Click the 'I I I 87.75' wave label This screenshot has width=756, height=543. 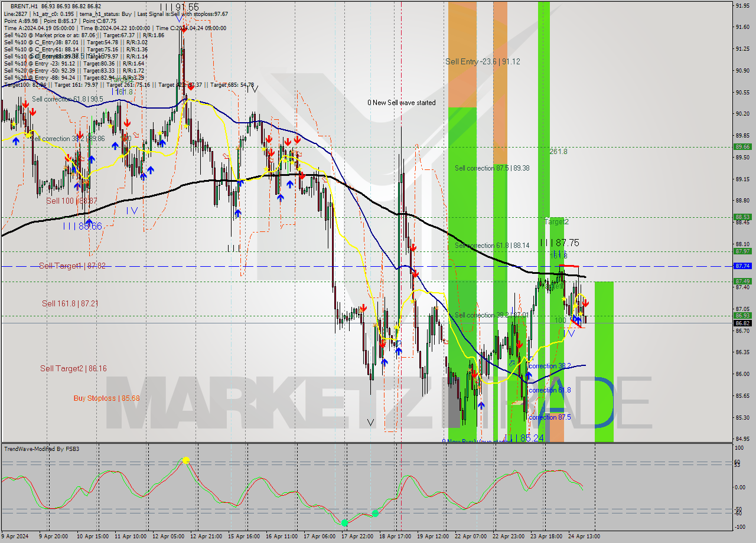[559, 243]
